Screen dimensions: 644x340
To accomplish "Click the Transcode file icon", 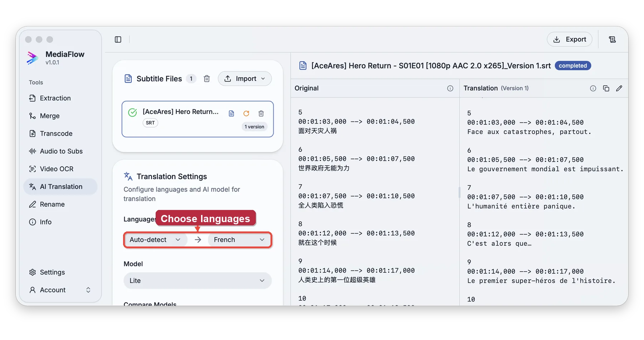I will pyautogui.click(x=33, y=134).
